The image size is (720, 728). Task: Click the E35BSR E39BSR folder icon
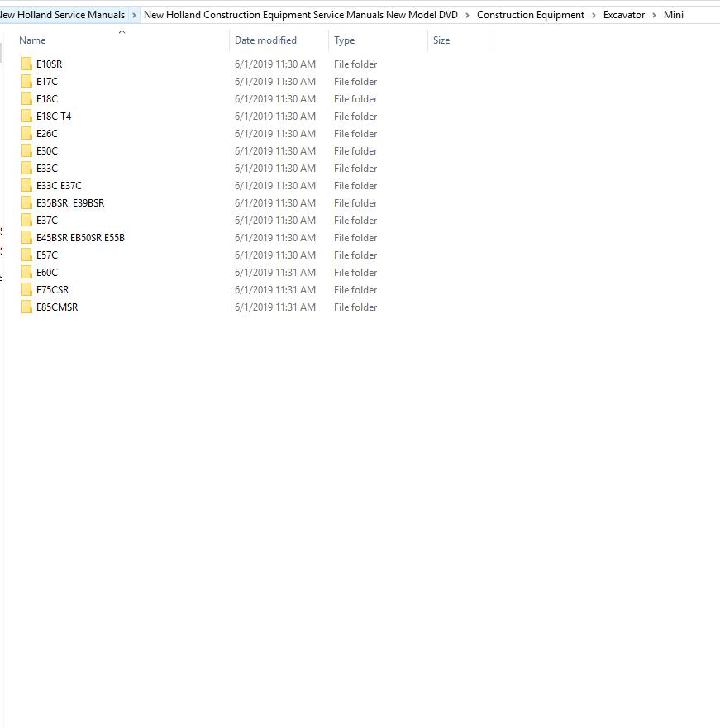click(x=27, y=203)
